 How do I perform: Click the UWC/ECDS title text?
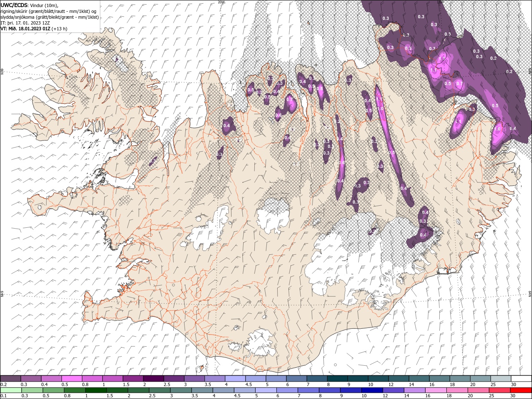[x=15, y=5]
